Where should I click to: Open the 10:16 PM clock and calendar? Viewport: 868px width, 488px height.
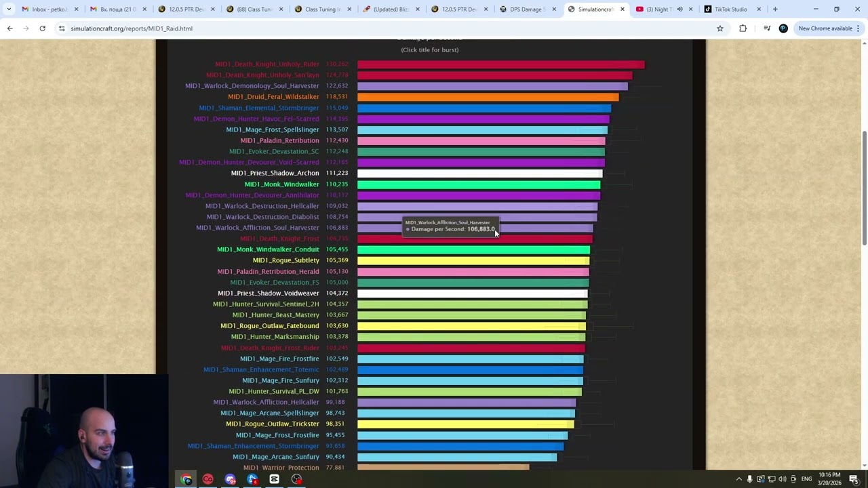[x=830, y=479]
